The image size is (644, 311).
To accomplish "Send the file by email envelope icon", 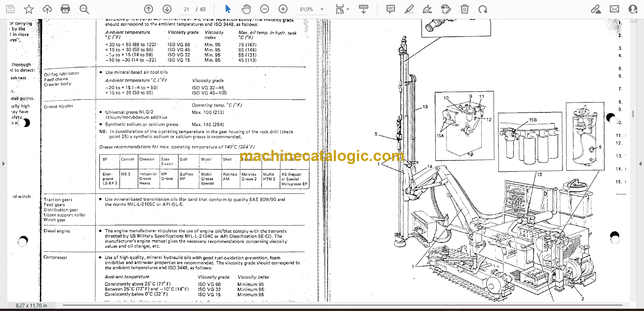I will click(614, 9).
